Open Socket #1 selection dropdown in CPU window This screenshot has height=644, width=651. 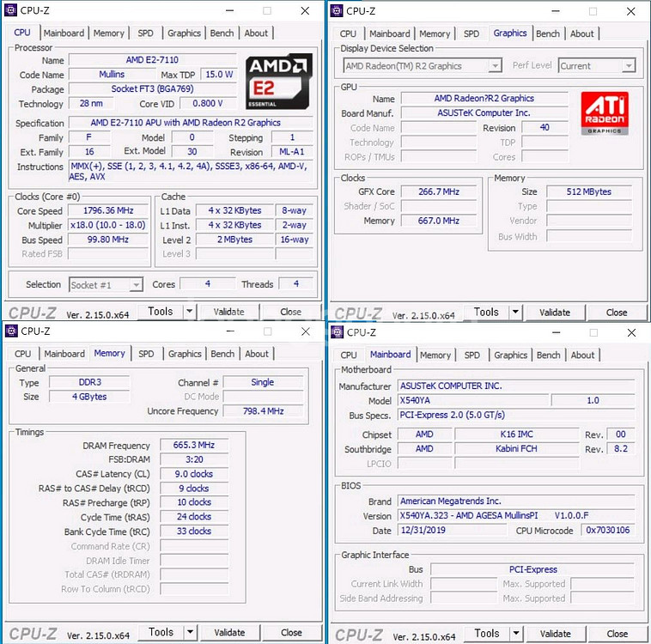pos(136,285)
